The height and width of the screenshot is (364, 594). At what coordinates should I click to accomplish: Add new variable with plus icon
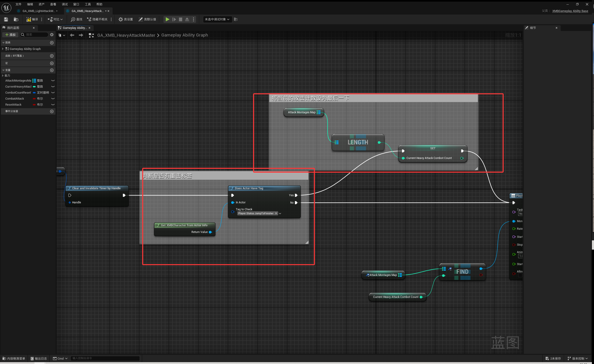pos(52,70)
